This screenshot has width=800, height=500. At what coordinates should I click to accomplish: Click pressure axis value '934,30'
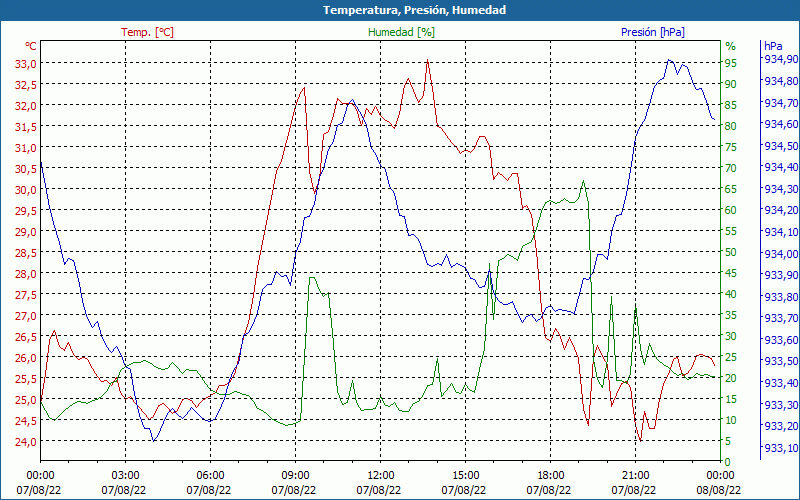[x=781, y=189]
